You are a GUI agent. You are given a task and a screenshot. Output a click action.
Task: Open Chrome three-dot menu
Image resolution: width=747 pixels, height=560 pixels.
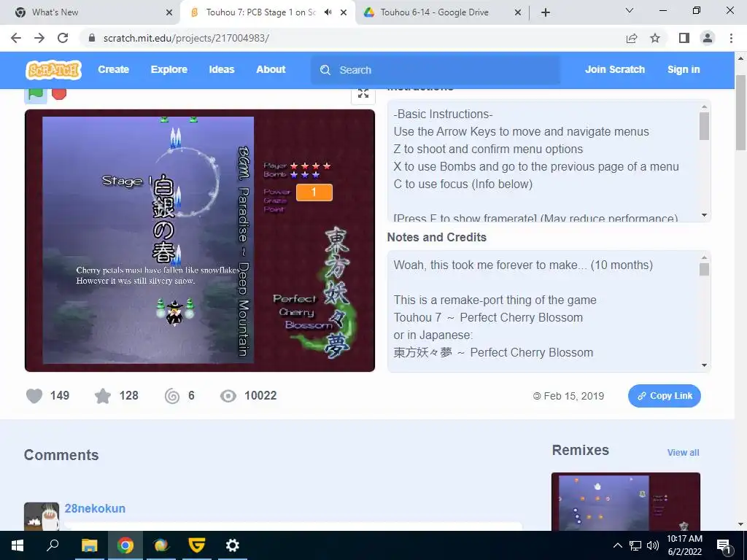(731, 38)
